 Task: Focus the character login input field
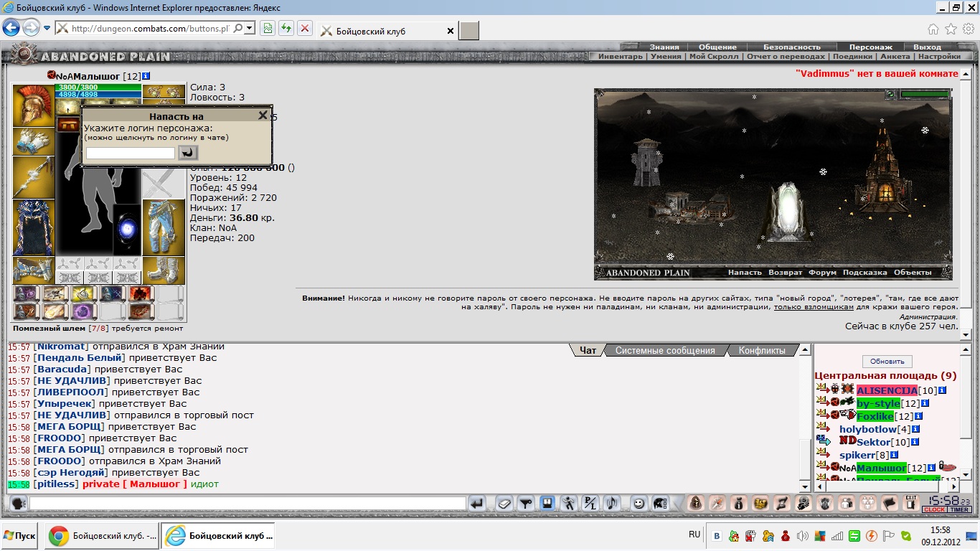131,153
